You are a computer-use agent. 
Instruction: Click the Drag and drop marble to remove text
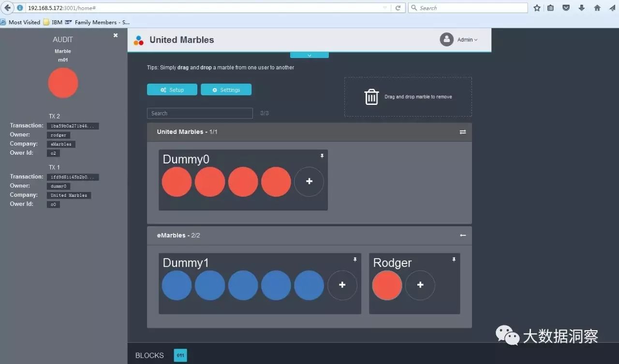(418, 97)
